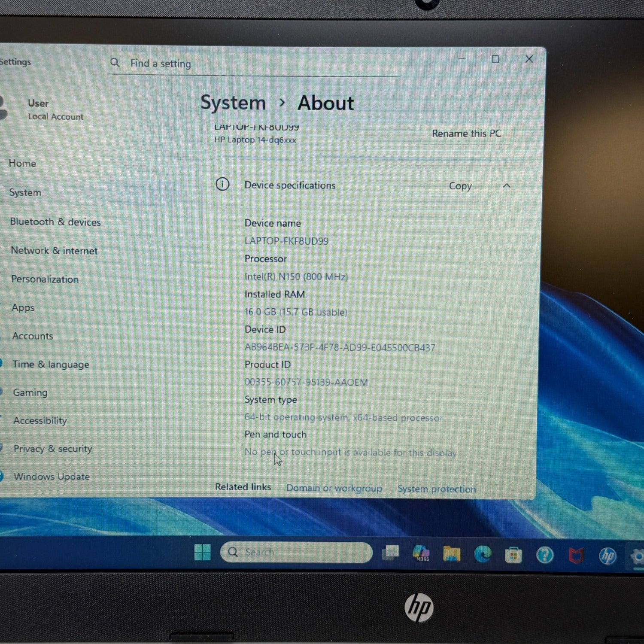Viewport: 644px width, 644px height.
Task: Open System protection link
Action: (x=437, y=489)
